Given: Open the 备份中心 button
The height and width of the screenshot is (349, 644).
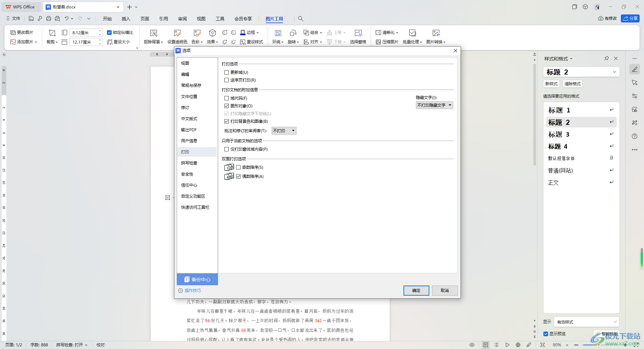Looking at the screenshot, I should click(197, 280).
